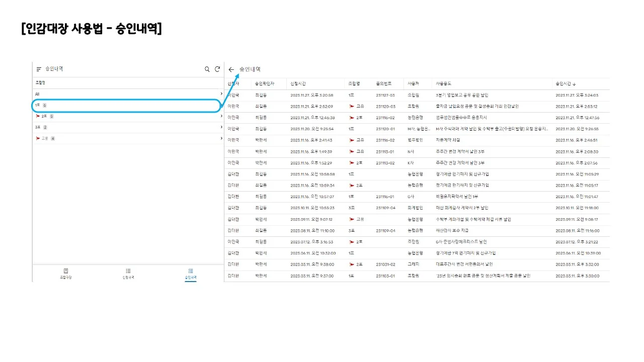Viewport: 644px width, 362px height.
Task: Click the 신청시간 column header
Action: pos(298,83)
